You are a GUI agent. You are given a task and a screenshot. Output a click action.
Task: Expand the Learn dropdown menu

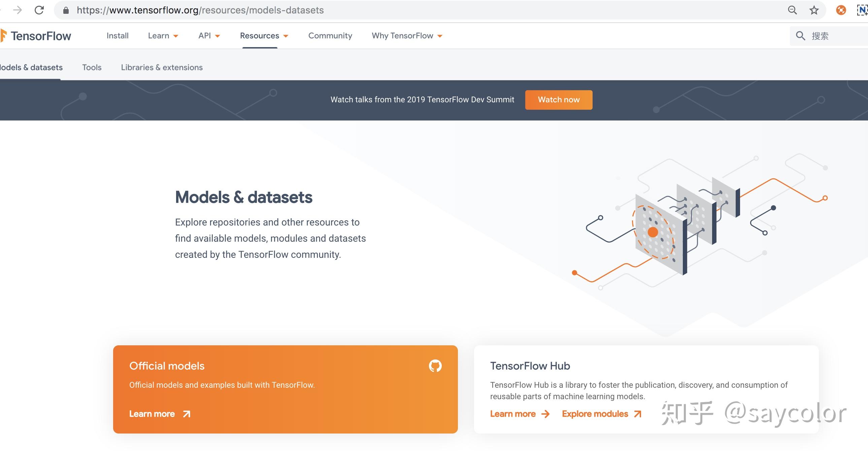click(163, 36)
